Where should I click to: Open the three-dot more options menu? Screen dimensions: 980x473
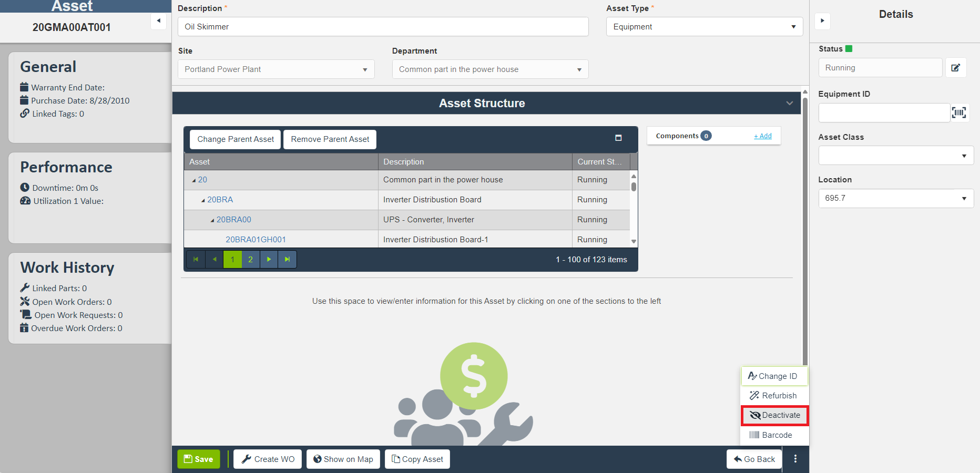click(x=795, y=459)
